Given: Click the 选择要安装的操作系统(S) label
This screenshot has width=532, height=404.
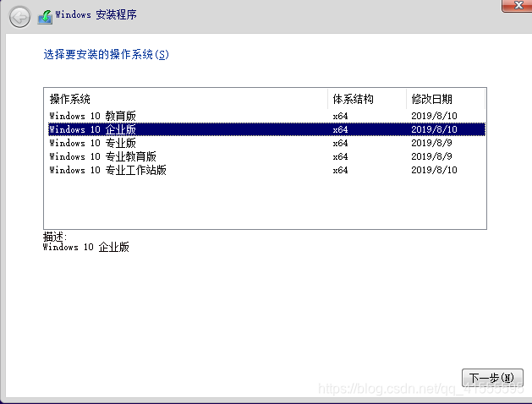Looking at the screenshot, I should (x=106, y=55).
